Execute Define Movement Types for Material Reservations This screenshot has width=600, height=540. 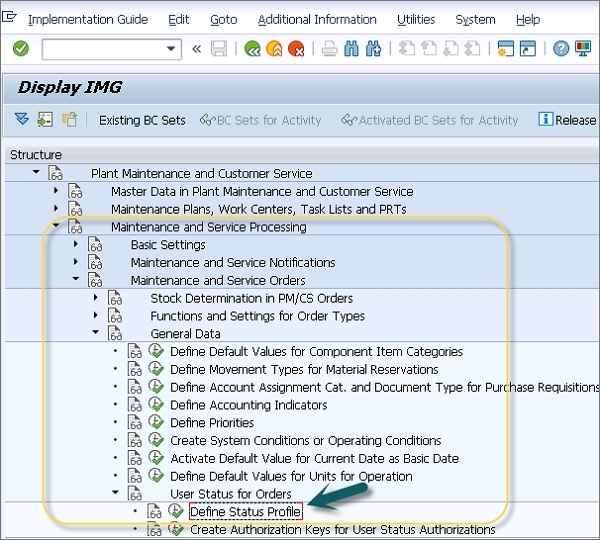coord(156,369)
